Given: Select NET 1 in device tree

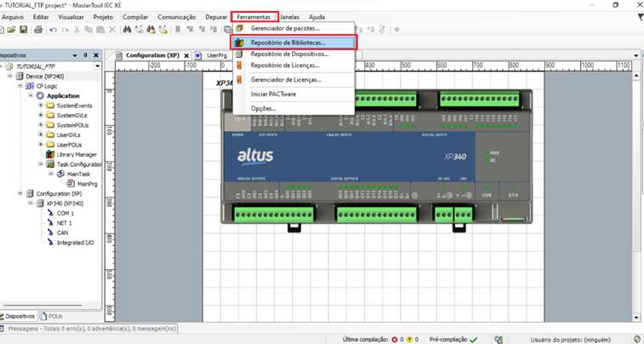Looking at the screenshot, I should click(64, 223).
